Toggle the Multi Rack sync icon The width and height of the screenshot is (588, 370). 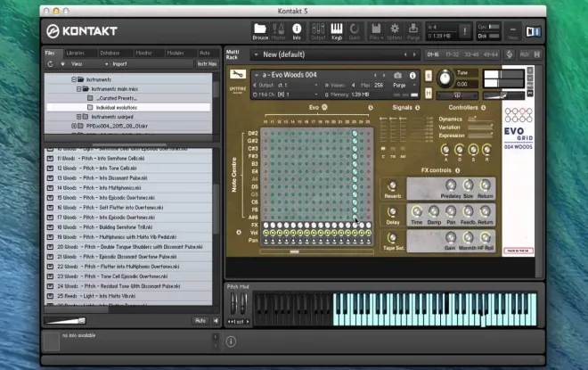[510, 54]
